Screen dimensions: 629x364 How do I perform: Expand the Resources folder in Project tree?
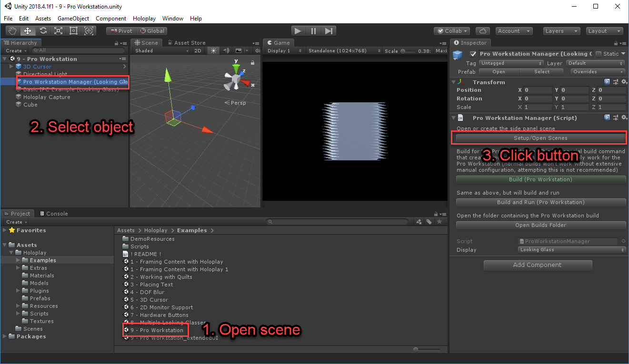[19, 306]
